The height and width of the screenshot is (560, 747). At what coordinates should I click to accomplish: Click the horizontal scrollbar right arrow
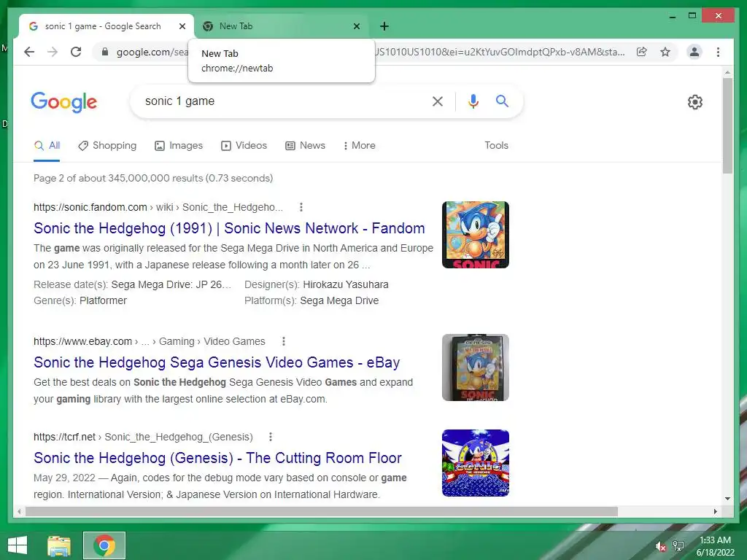(716, 511)
